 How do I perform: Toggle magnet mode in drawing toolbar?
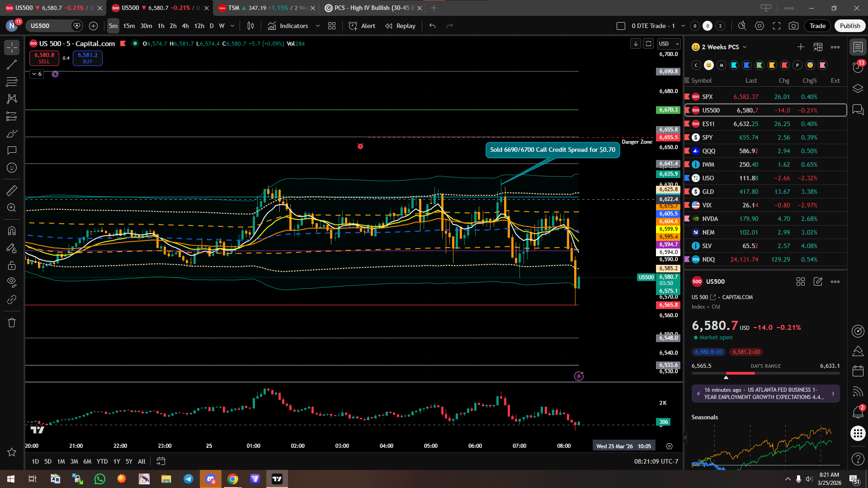[x=12, y=231]
